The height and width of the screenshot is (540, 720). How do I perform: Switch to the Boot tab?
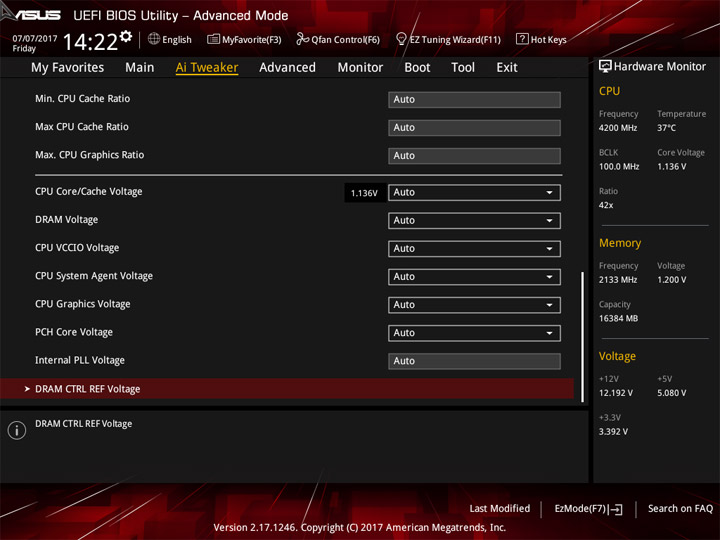pos(417,68)
